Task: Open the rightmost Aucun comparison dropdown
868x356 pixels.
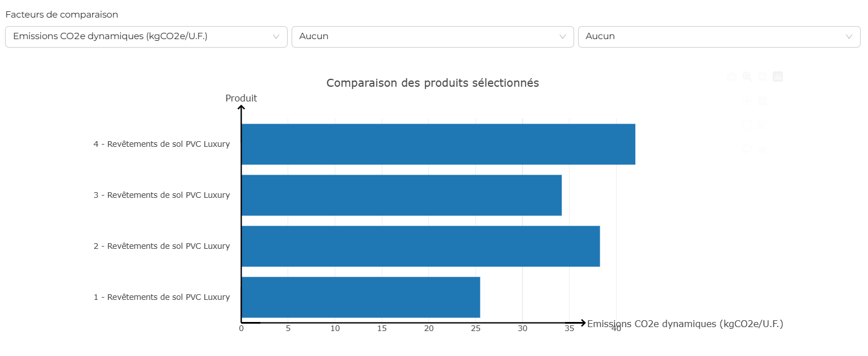Action: 719,36
